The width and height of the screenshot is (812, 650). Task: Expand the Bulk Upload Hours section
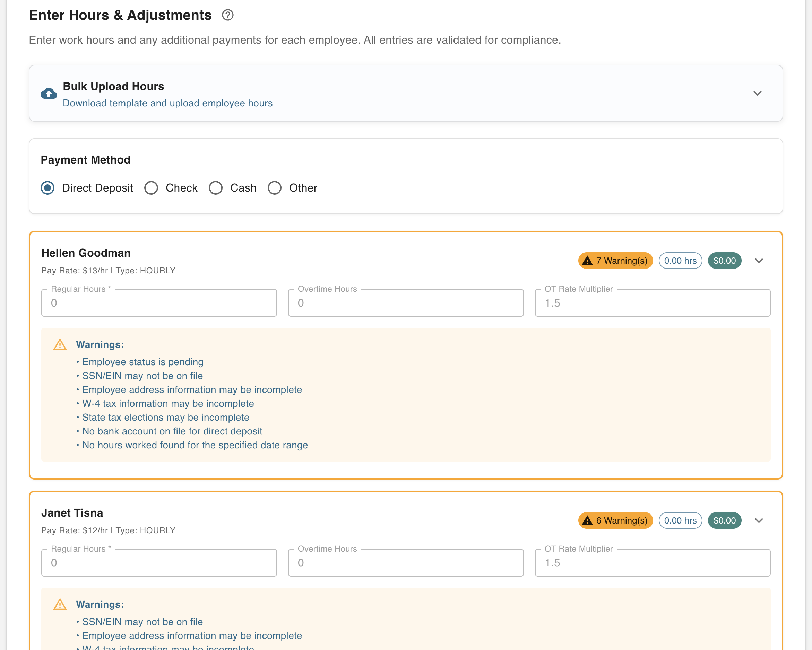[758, 93]
